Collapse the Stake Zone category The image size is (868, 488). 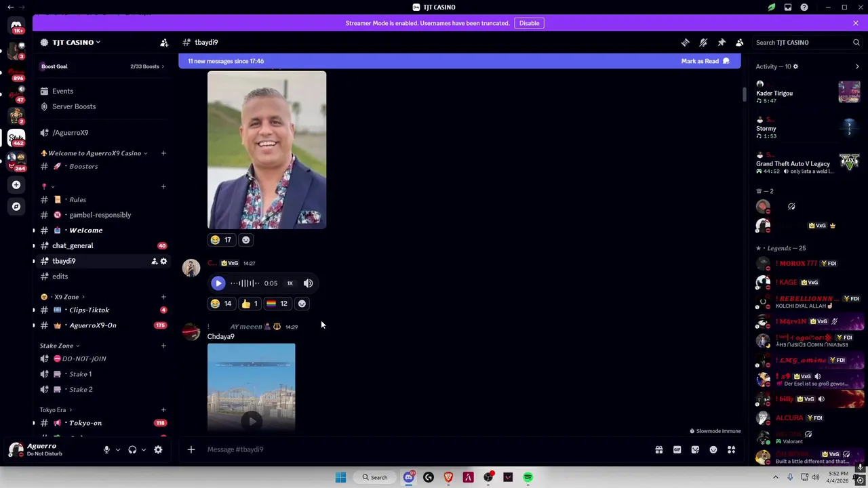(60, 346)
